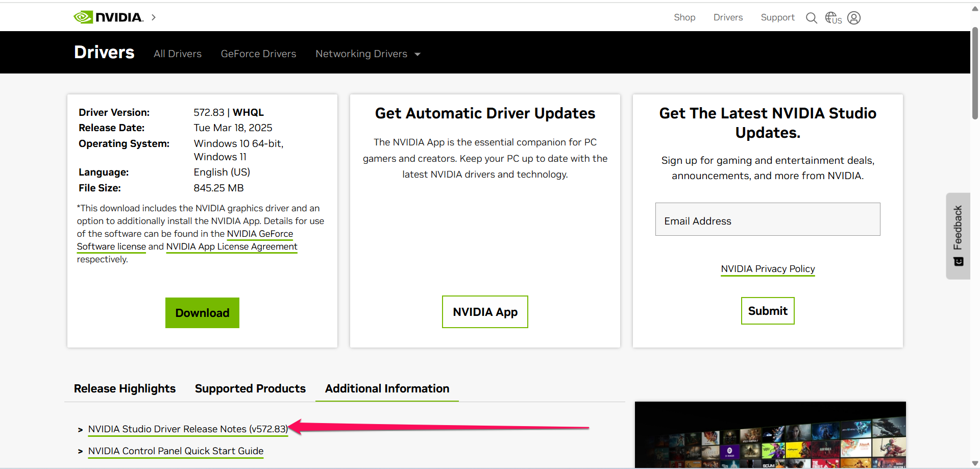Click the NVIDIA logo in header
The image size is (980, 469).
tap(108, 17)
